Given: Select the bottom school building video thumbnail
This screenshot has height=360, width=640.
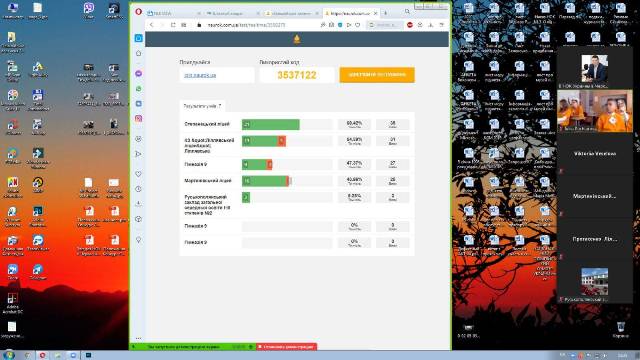Looking at the screenshot, I should pos(594,282).
